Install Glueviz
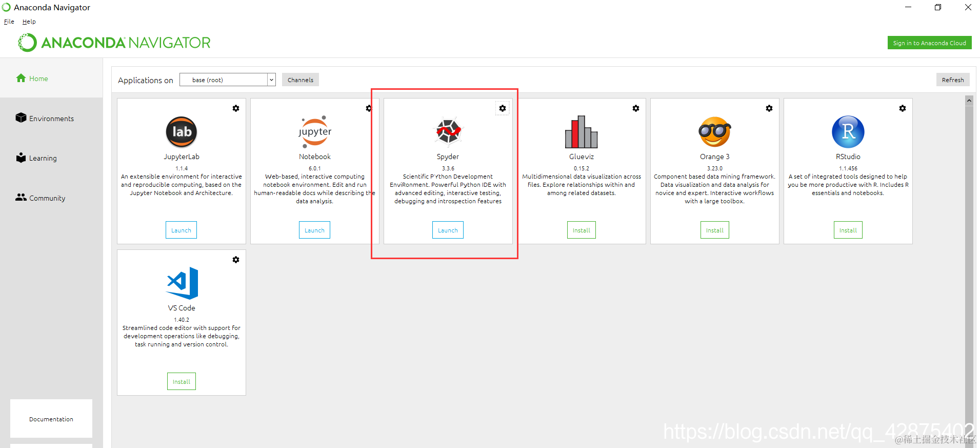Screen dimensions: 980x448 582,230
